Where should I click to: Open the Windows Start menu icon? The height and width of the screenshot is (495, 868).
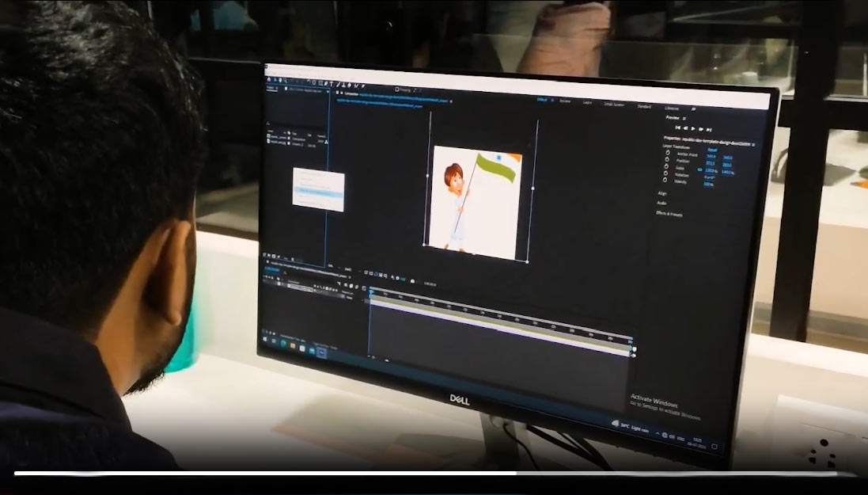(265, 339)
